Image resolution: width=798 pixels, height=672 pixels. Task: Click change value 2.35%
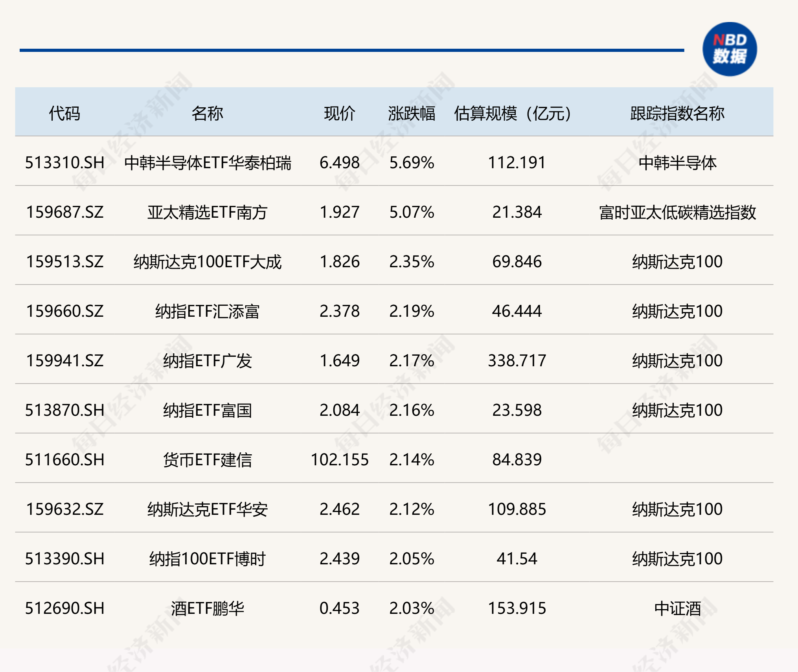click(412, 262)
